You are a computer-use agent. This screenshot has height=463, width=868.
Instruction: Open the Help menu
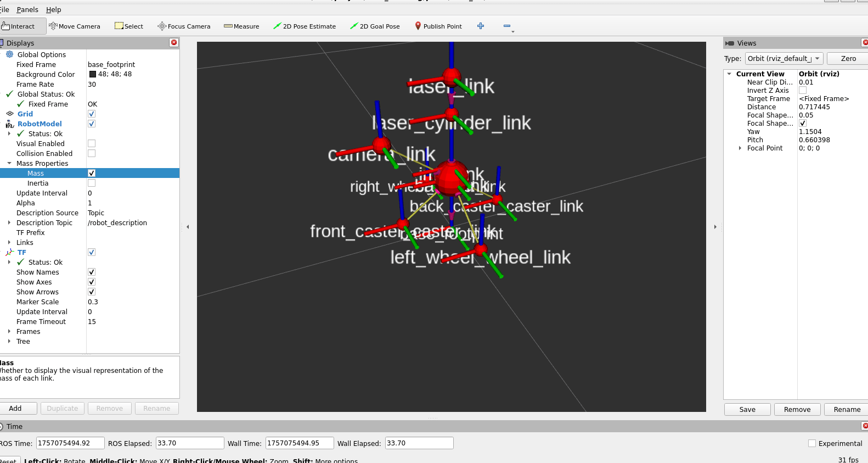pyautogui.click(x=53, y=10)
